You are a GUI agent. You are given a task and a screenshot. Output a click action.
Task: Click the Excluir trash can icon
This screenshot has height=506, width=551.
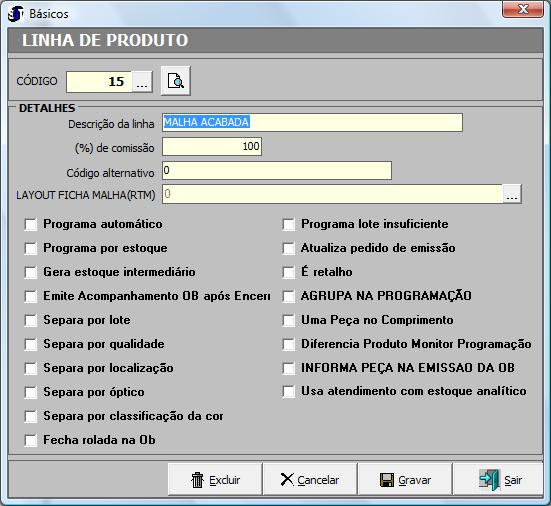197,480
